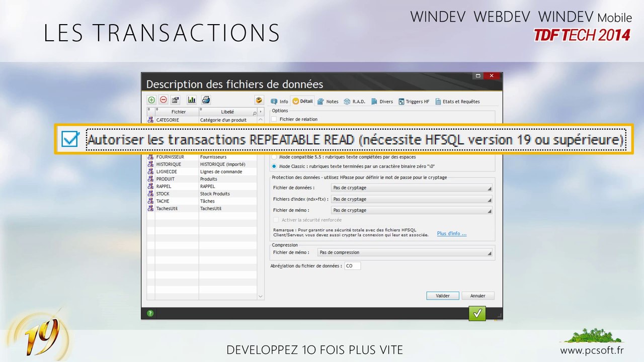Maximize the Description des fichiers window
Image resolution: width=644 pixels, height=362 pixels.
pos(477,76)
